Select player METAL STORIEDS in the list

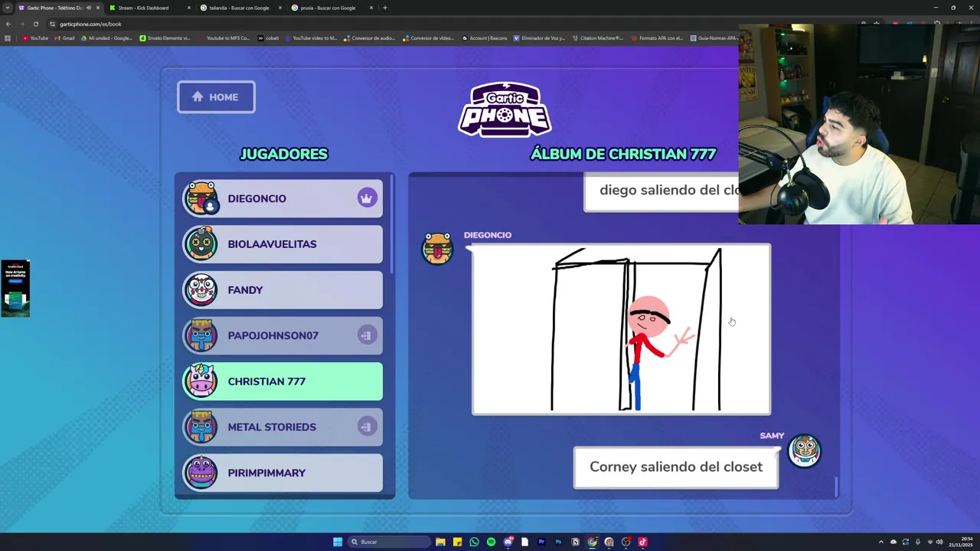pos(283,427)
